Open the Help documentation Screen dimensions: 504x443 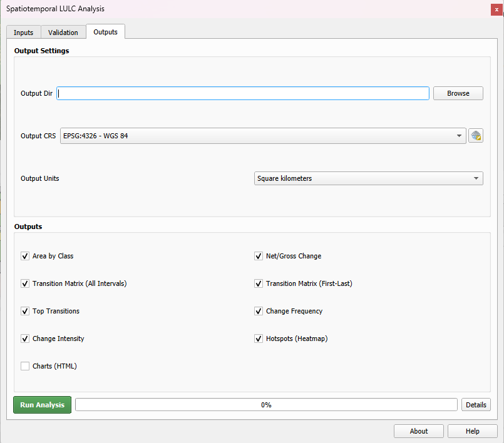click(x=472, y=430)
